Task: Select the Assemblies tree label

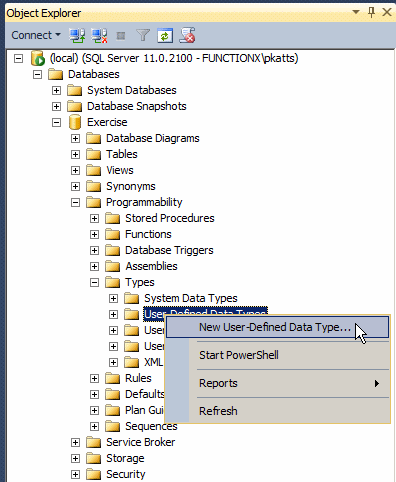Action: 151,266
